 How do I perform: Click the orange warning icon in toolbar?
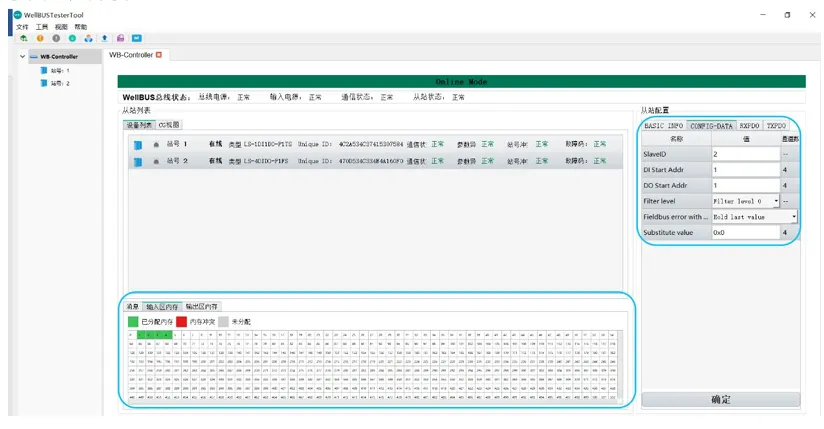point(40,38)
